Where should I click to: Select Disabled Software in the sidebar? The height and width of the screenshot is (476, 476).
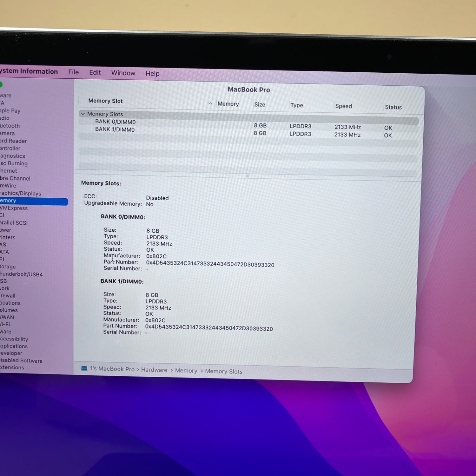coord(21,360)
